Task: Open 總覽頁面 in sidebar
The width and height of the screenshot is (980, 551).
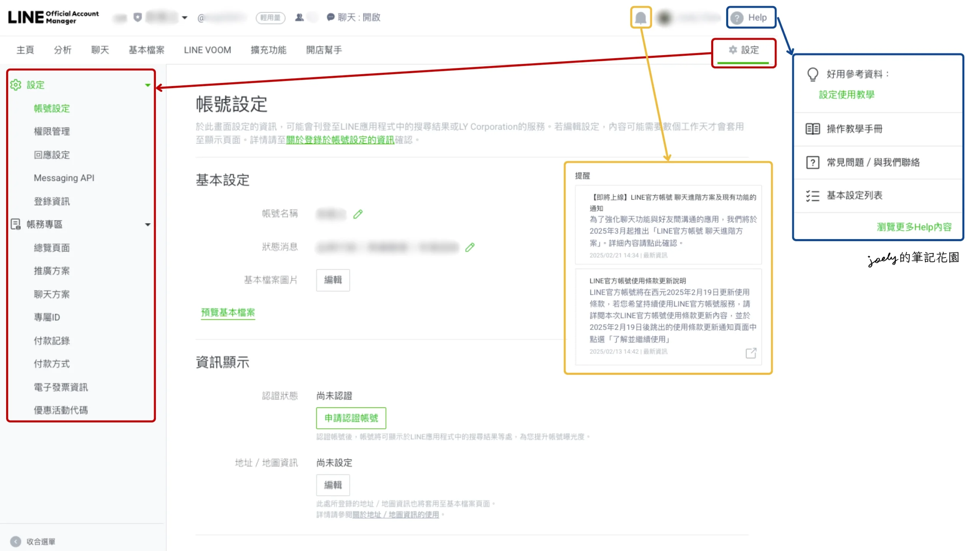Action: (52, 248)
